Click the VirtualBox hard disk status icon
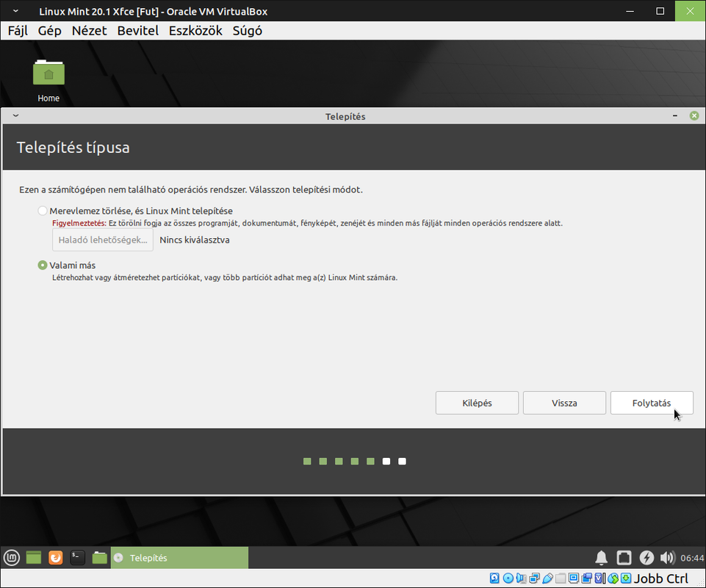Viewport: 706px width, 588px height. [494, 578]
